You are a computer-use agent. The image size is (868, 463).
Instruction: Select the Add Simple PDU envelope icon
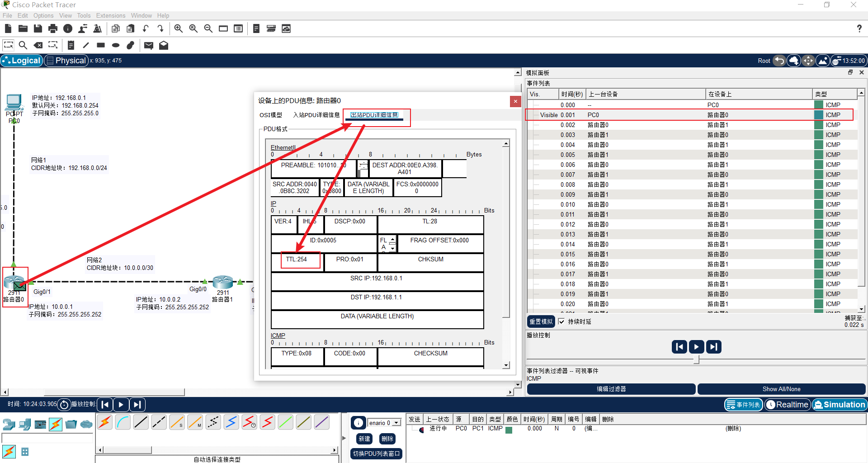[x=149, y=45]
